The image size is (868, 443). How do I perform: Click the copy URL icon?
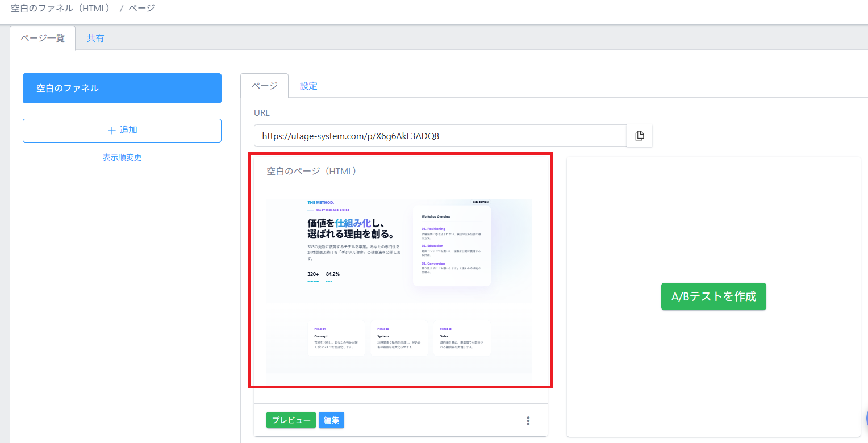[x=639, y=136]
